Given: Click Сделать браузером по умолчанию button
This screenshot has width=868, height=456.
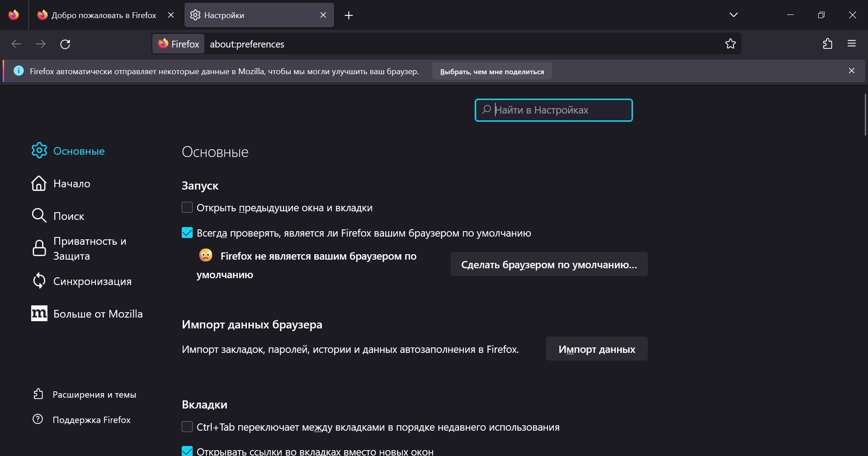Looking at the screenshot, I should [549, 265].
